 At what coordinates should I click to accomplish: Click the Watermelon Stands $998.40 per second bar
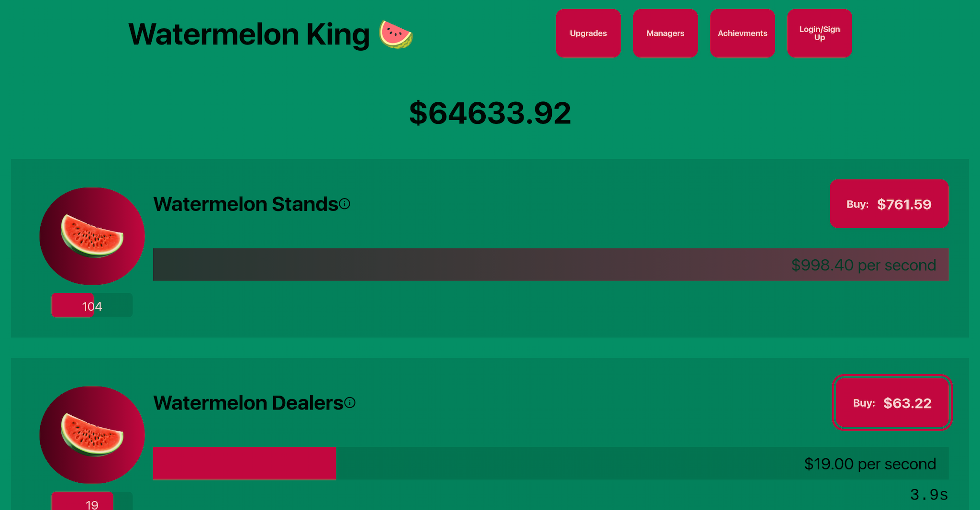click(551, 265)
